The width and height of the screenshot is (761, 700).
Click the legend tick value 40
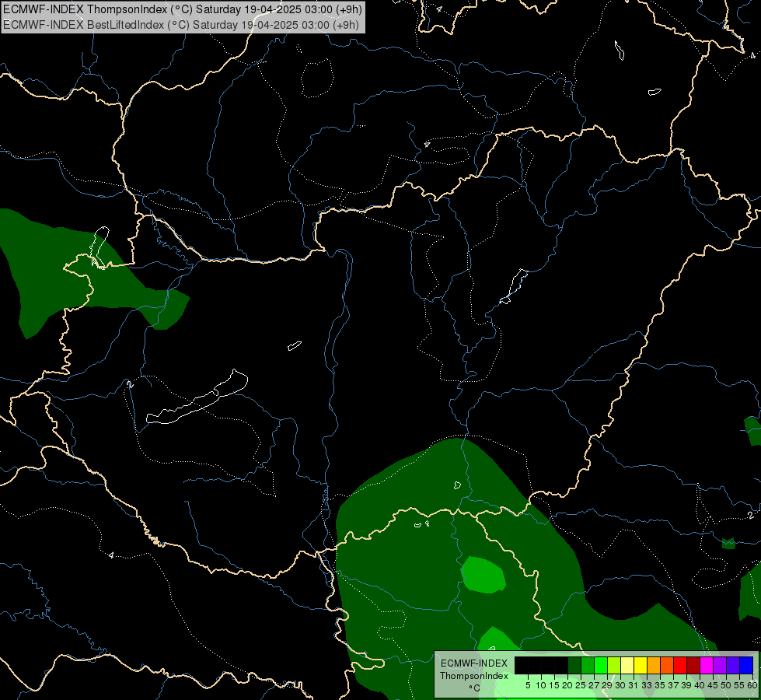(700, 685)
